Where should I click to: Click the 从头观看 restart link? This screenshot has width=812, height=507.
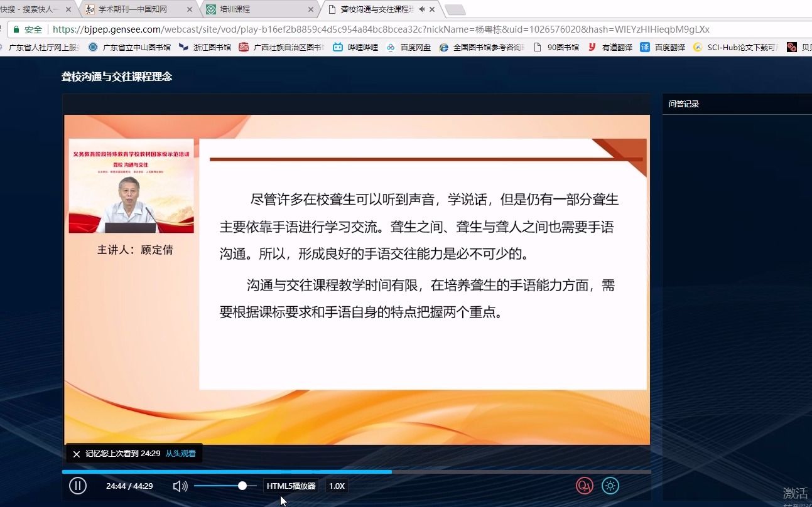181,453
